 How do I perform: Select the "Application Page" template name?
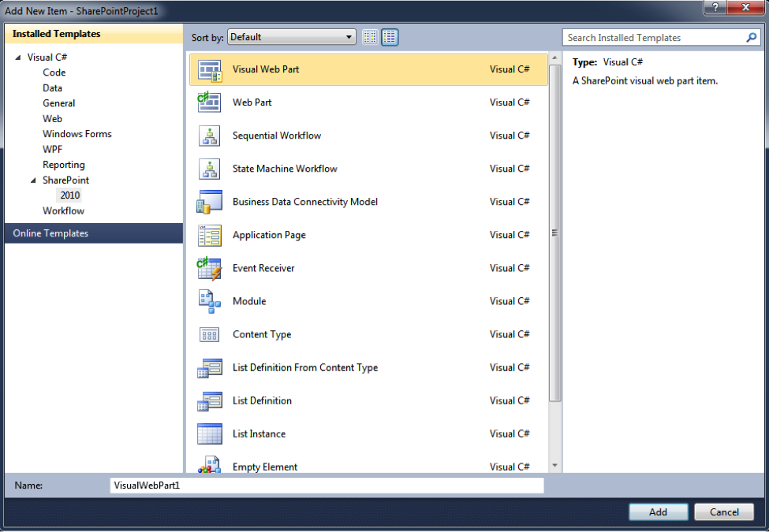[x=269, y=235]
